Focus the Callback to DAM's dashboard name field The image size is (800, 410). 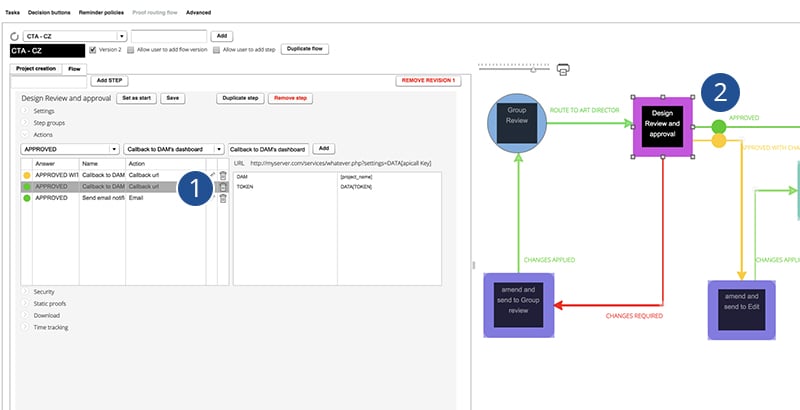pyautogui.click(x=268, y=149)
